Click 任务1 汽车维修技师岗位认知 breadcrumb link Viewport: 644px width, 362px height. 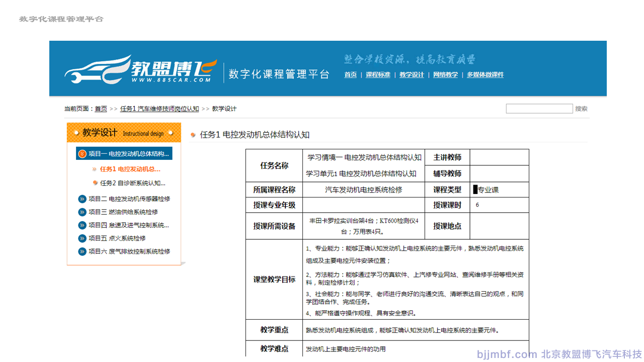[159, 109]
